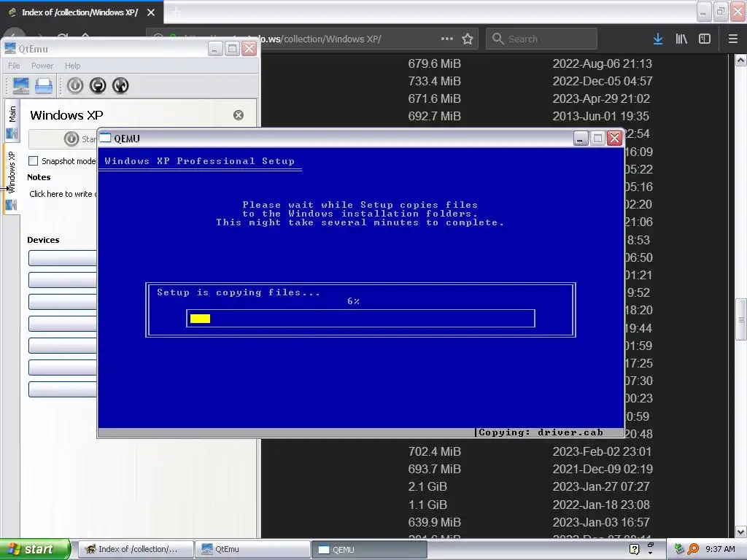Switch to the Index of /collection taskbar button
The width and height of the screenshot is (747, 560).
[x=135, y=549]
